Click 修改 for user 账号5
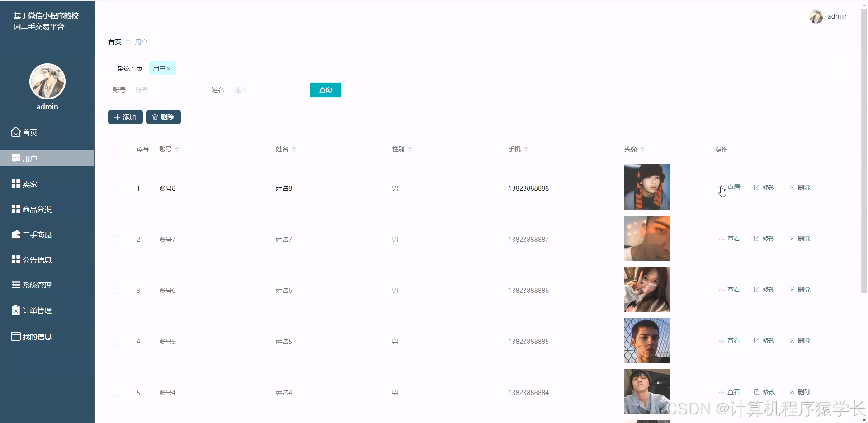The height and width of the screenshot is (423, 868). click(x=764, y=341)
